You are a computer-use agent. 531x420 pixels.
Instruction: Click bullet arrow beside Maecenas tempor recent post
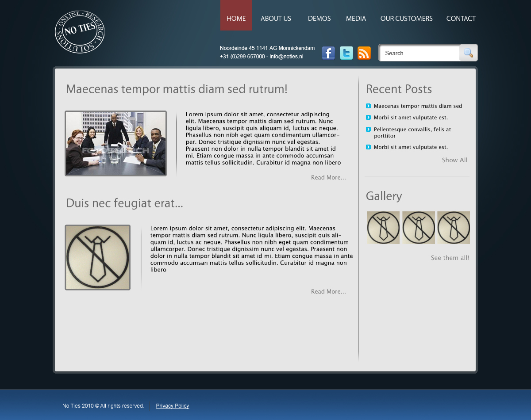pos(368,106)
